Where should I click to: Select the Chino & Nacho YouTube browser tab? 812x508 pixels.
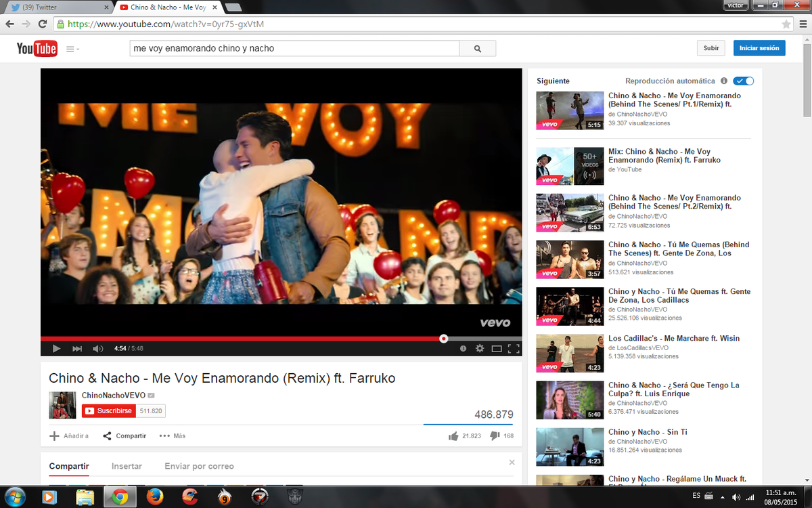pos(167,7)
